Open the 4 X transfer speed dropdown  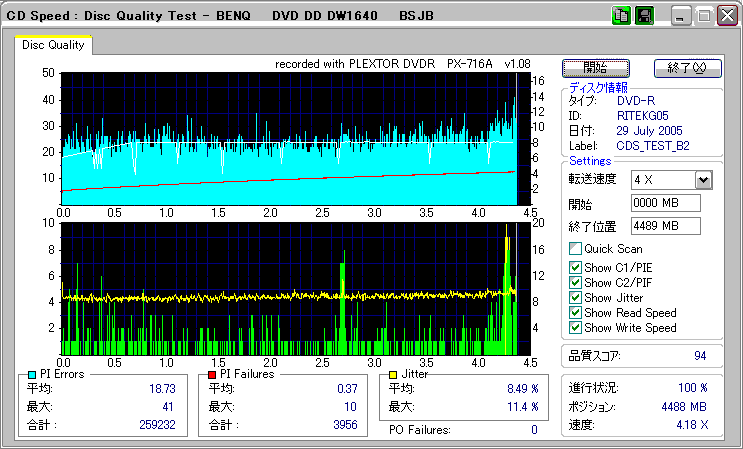tap(703, 180)
